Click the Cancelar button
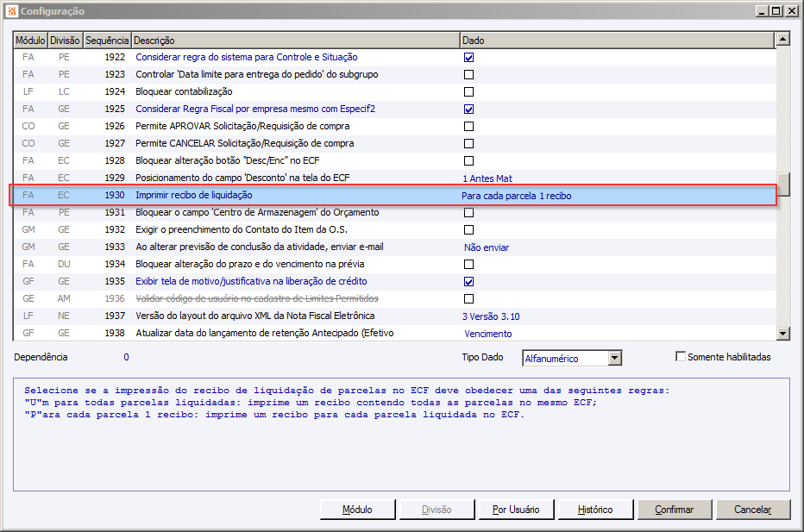This screenshot has width=804, height=532. pyautogui.click(x=753, y=510)
